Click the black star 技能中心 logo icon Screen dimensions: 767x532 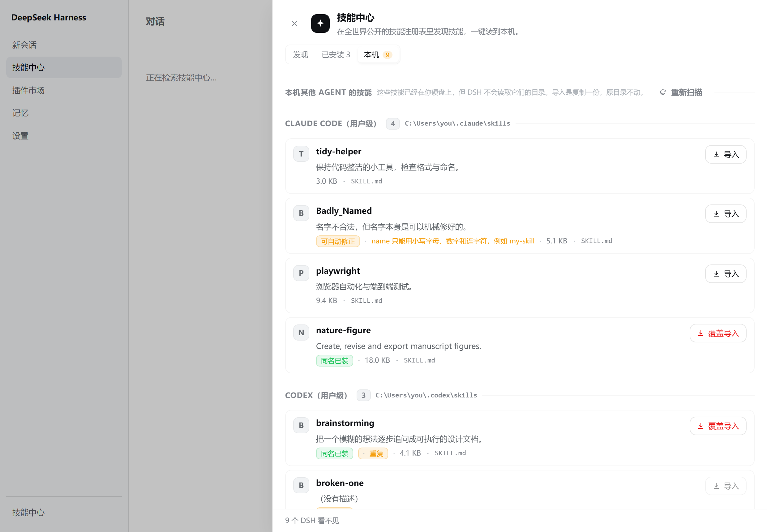point(320,23)
